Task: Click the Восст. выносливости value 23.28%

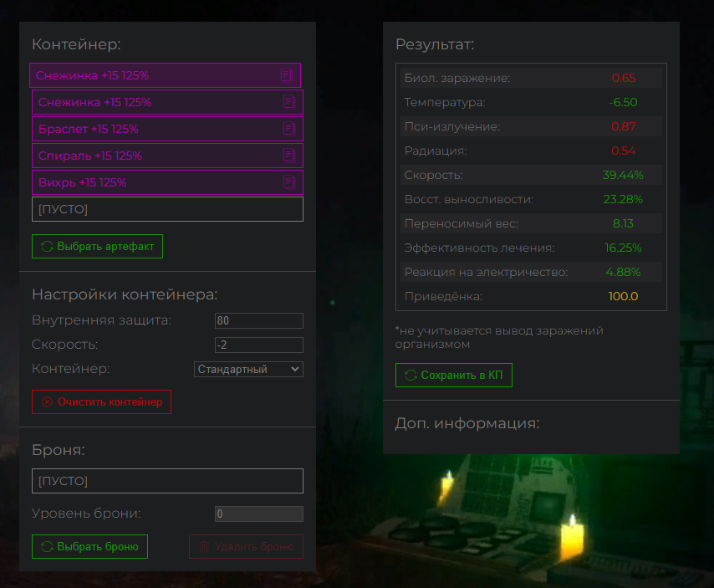Action: (x=623, y=199)
